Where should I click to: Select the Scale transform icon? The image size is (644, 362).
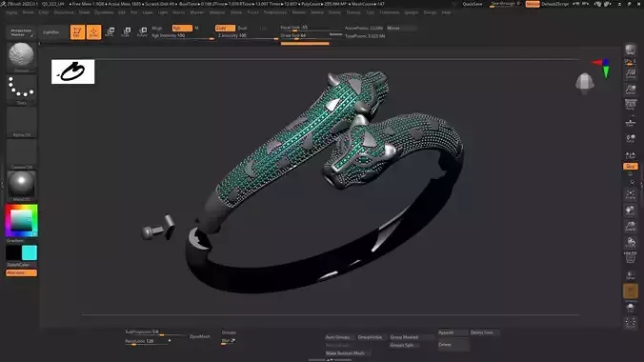[126, 32]
